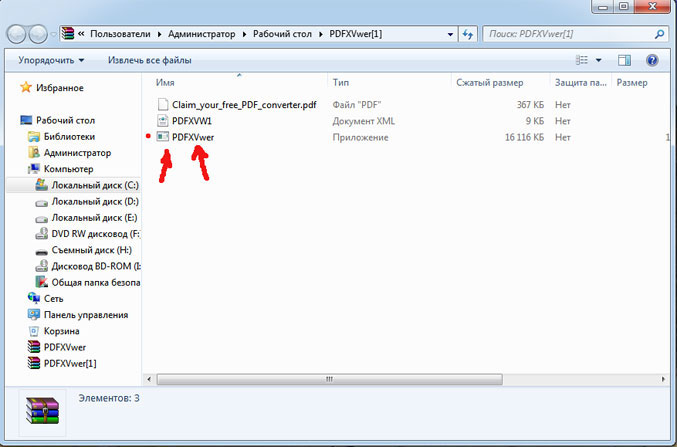Click the archive icon in address bar
Image resolution: width=677 pixels, height=447 pixels.
tap(68, 33)
